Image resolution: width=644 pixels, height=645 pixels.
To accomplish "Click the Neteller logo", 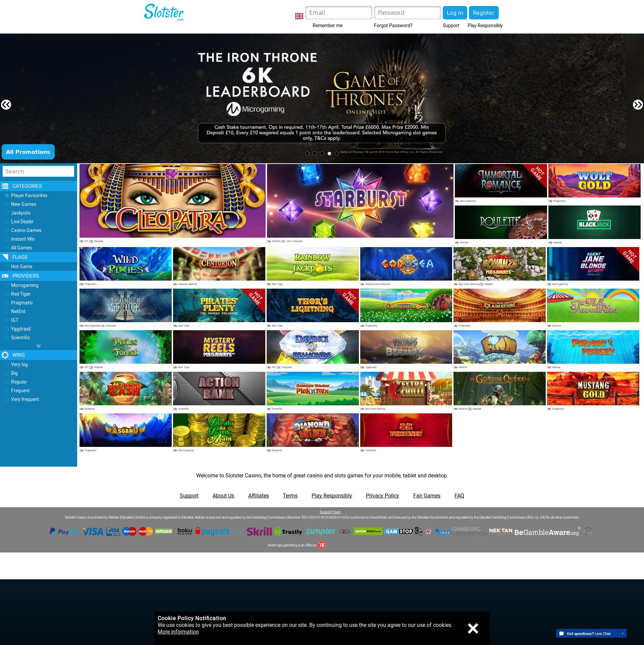I will pyautogui.click(x=164, y=531).
